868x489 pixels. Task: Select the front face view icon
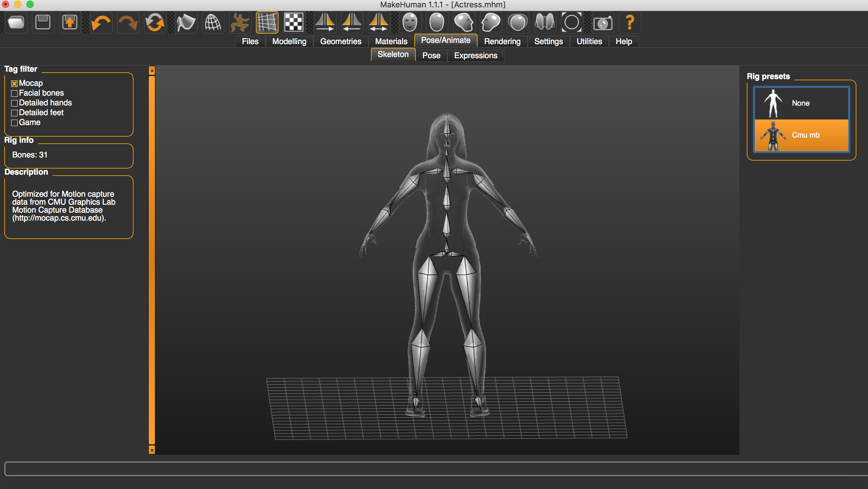click(x=410, y=23)
